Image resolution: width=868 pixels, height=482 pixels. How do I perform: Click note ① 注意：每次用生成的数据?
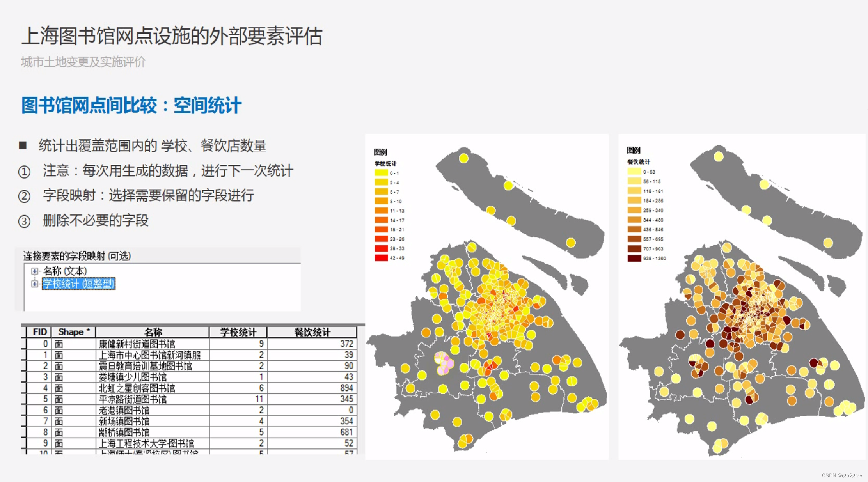click(x=168, y=171)
